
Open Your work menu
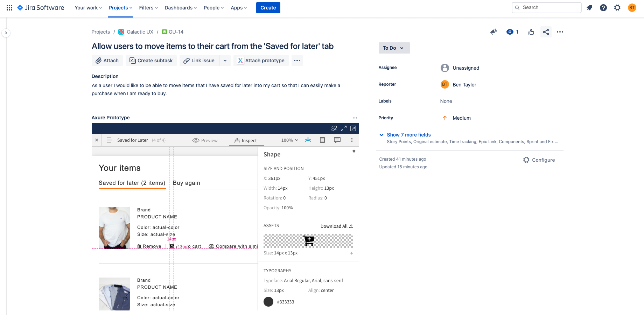88,8
